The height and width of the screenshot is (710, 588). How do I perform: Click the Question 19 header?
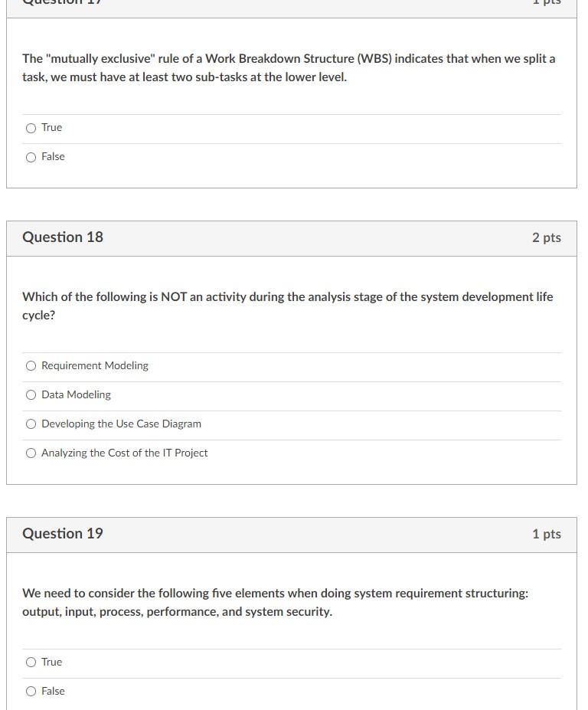click(63, 534)
